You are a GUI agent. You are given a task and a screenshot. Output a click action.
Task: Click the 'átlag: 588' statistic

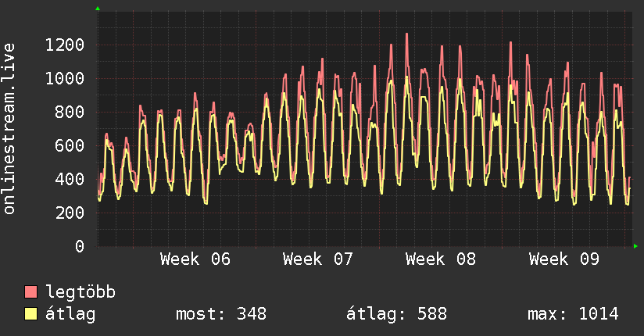tap(396, 314)
